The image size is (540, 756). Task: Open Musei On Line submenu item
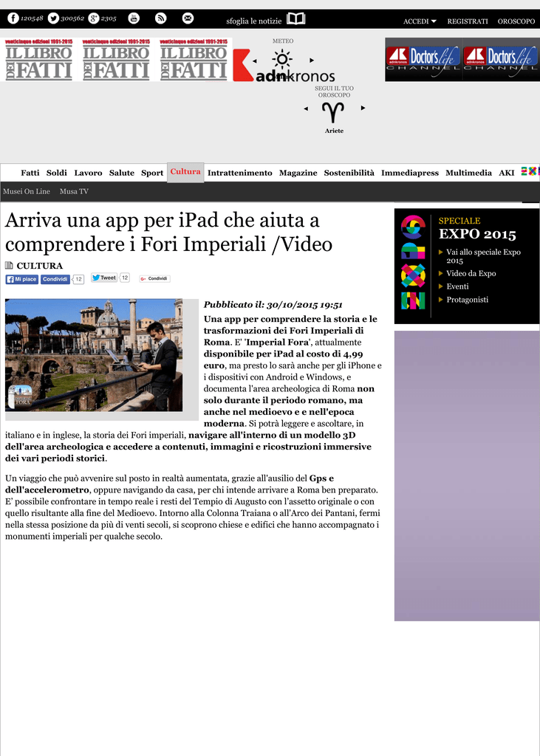click(x=27, y=191)
